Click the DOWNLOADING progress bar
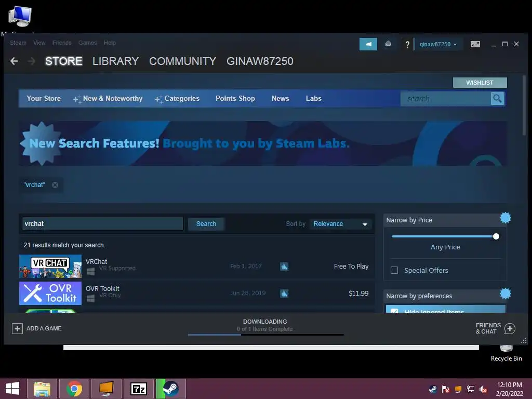 pos(265,335)
